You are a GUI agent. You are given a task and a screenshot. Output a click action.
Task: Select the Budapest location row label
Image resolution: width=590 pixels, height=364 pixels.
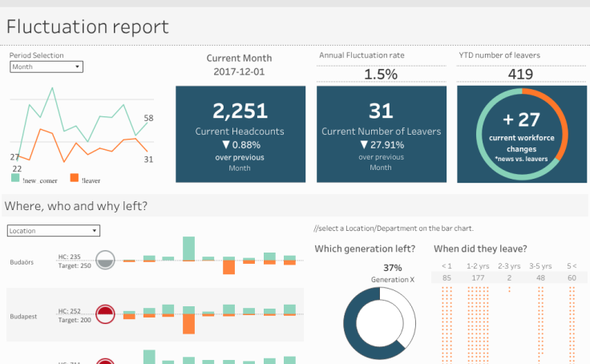22,317
